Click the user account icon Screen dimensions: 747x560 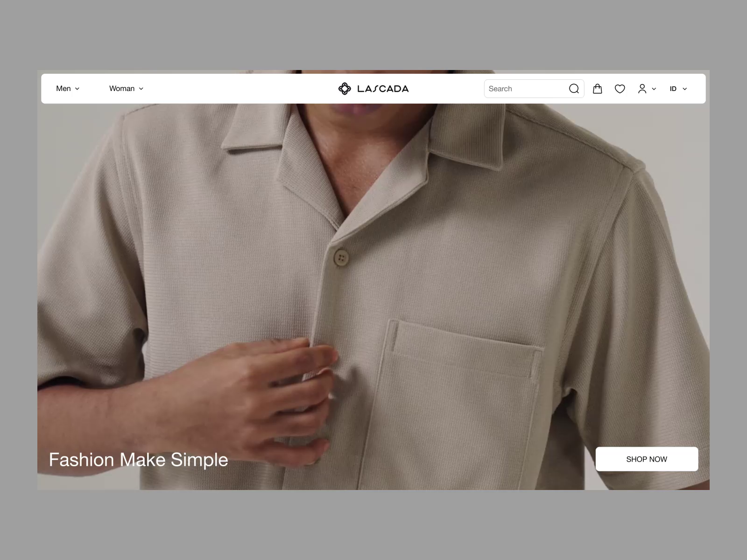[x=642, y=89]
